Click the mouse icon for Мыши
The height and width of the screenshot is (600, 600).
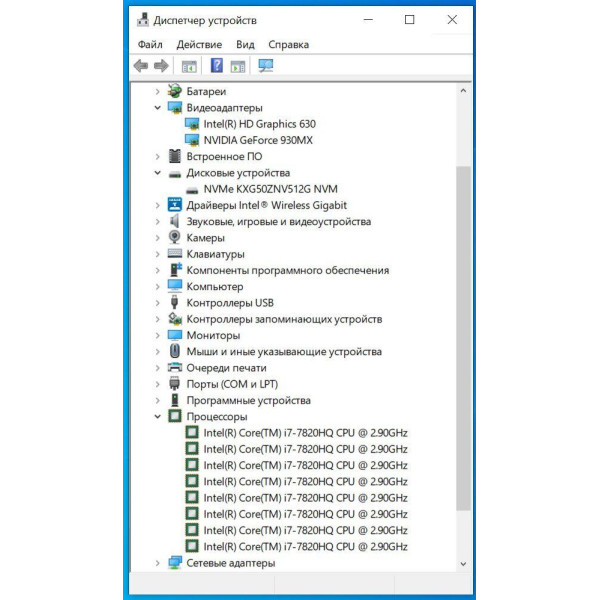coord(174,351)
